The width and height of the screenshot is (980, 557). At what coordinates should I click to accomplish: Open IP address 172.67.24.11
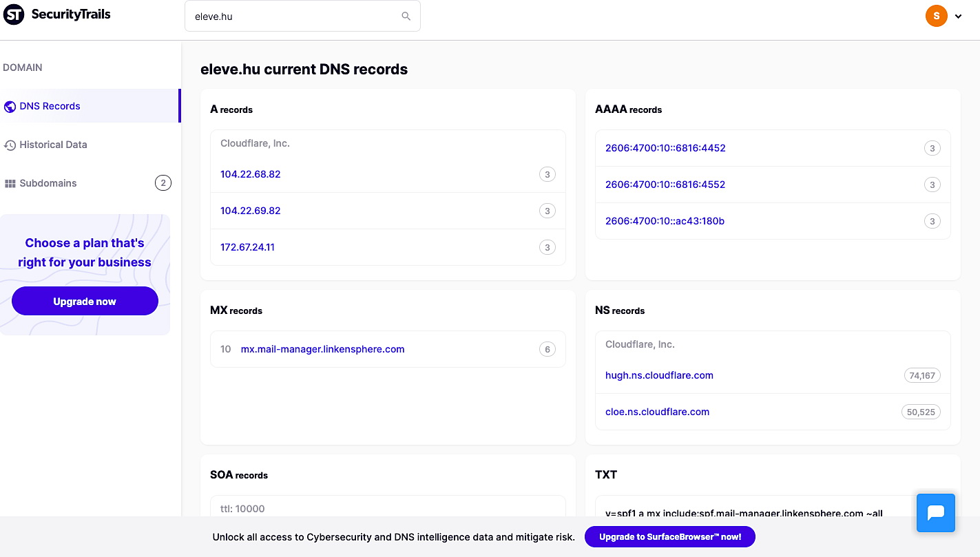coord(247,247)
